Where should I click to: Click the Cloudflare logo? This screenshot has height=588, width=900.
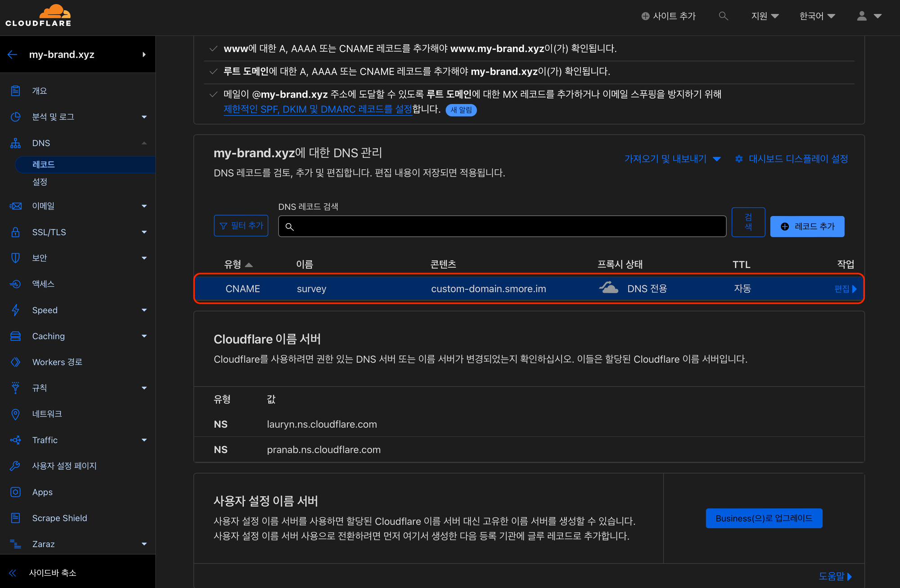coord(38,16)
